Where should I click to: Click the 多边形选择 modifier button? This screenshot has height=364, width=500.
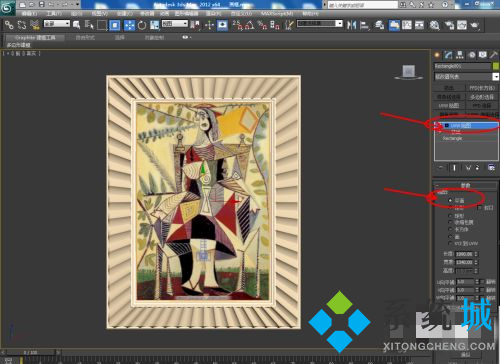pyautogui.click(x=482, y=97)
